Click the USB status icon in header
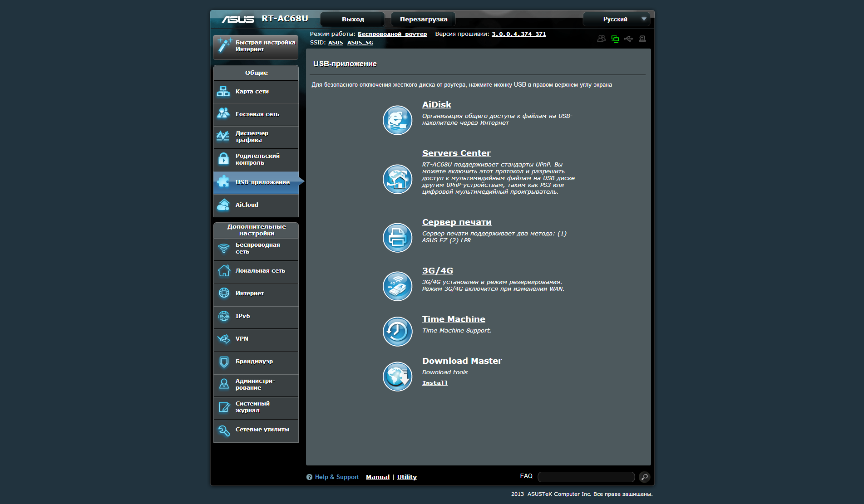The image size is (864, 504). 628,39
